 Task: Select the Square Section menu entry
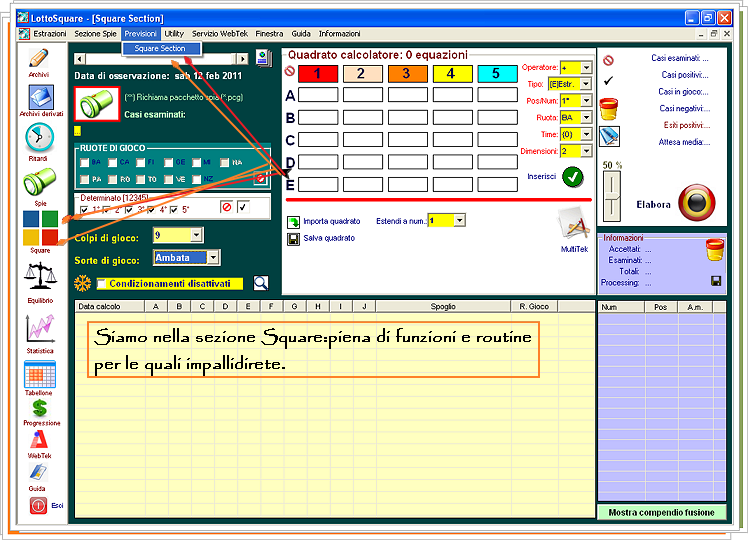coord(161,49)
